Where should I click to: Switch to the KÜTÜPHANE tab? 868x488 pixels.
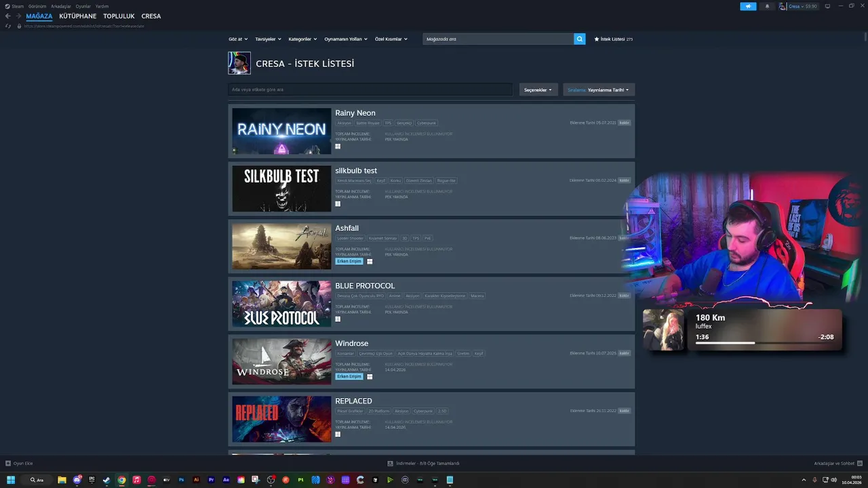click(78, 16)
